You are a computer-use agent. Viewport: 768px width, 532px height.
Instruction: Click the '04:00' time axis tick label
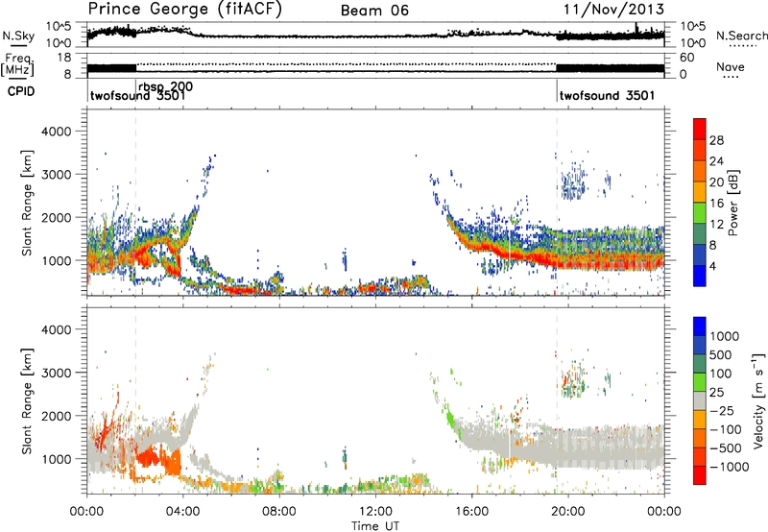pos(182,512)
